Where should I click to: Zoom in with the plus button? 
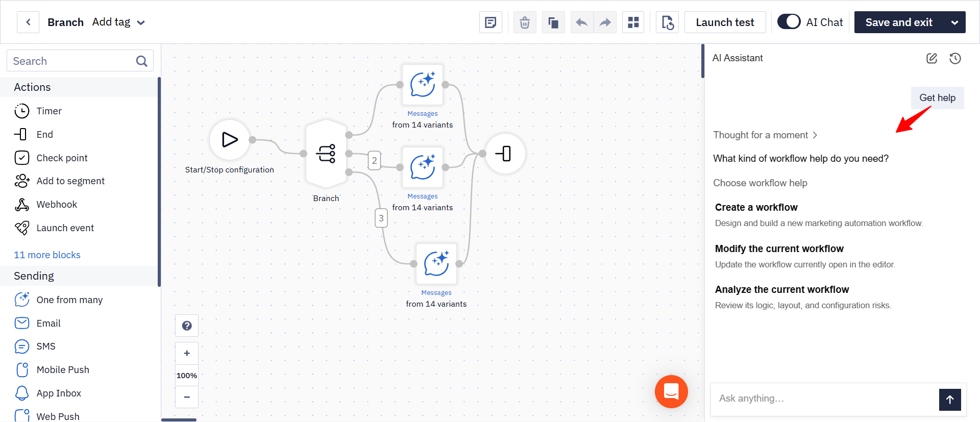pyautogui.click(x=187, y=353)
